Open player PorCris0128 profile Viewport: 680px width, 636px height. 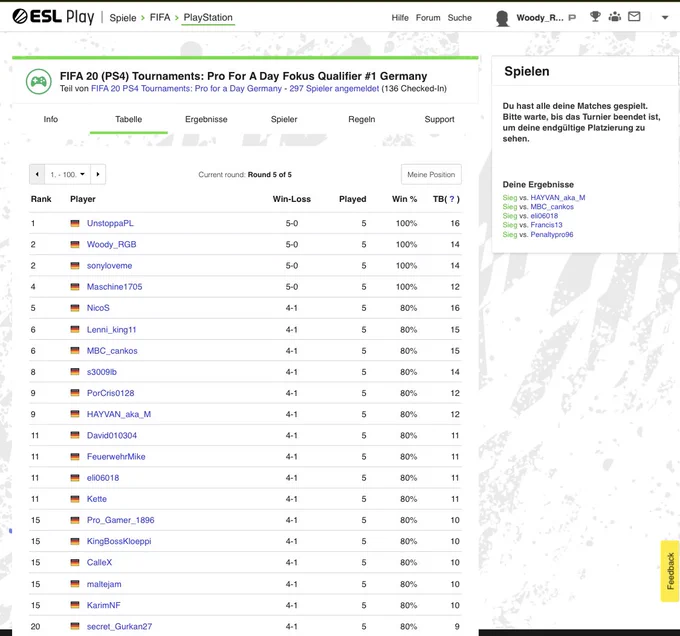111,393
